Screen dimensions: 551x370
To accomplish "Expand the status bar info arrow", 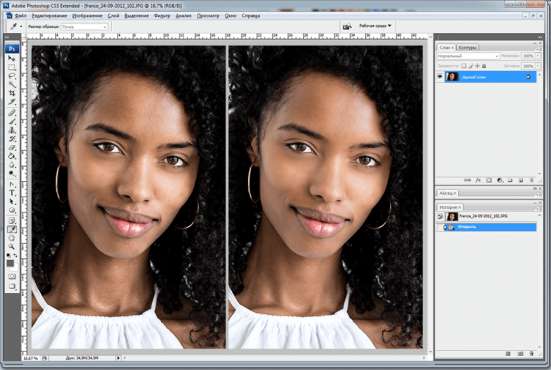I will (118, 358).
